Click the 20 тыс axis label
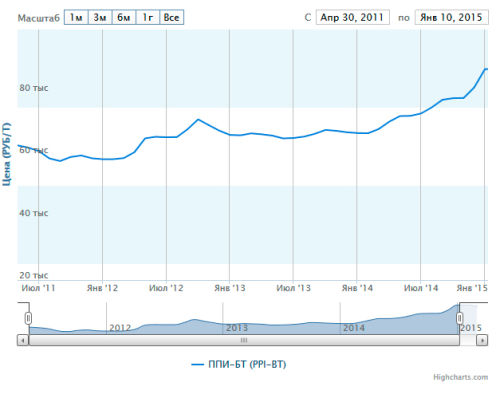This screenshot has height=406, width=500. pyautogui.click(x=34, y=275)
